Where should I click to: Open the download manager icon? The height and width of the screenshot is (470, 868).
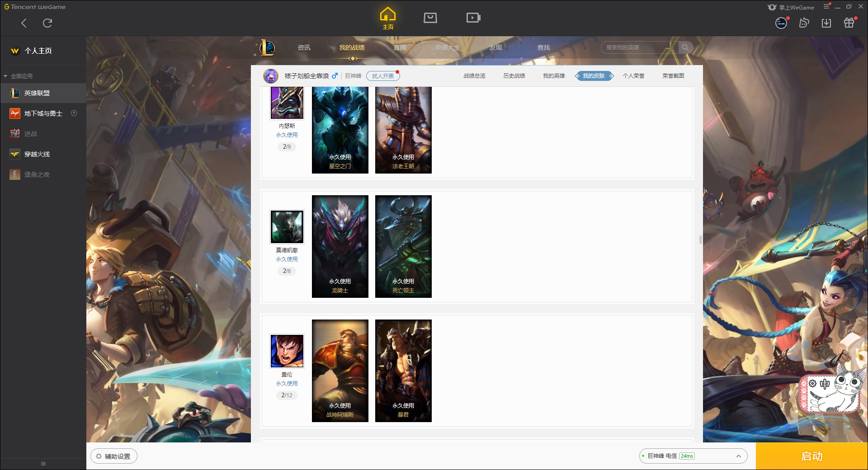(x=826, y=23)
